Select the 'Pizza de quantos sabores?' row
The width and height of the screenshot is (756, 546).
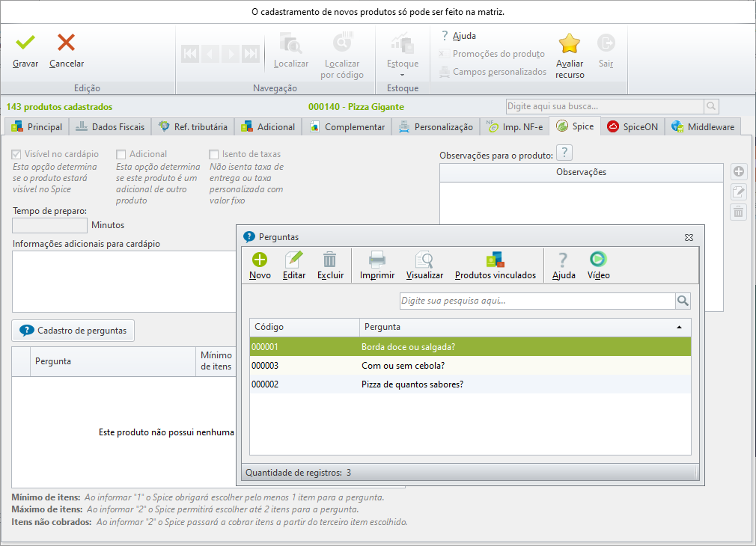point(470,384)
